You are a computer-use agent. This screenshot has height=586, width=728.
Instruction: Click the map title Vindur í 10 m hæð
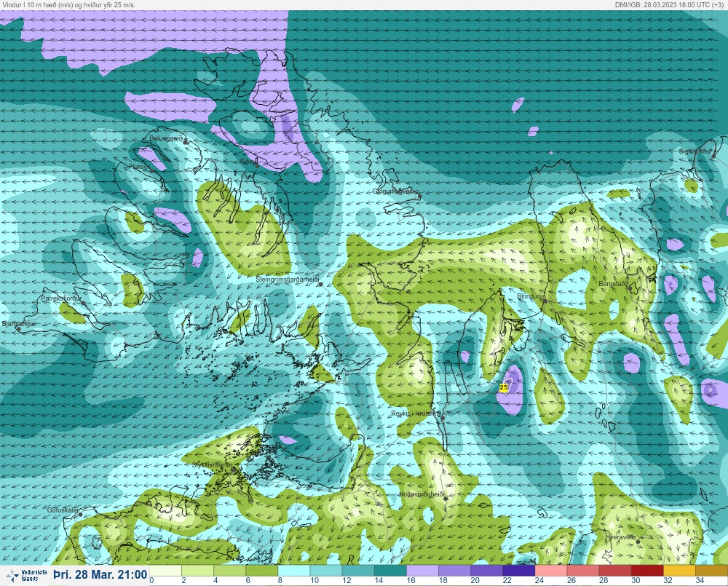coord(69,4)
